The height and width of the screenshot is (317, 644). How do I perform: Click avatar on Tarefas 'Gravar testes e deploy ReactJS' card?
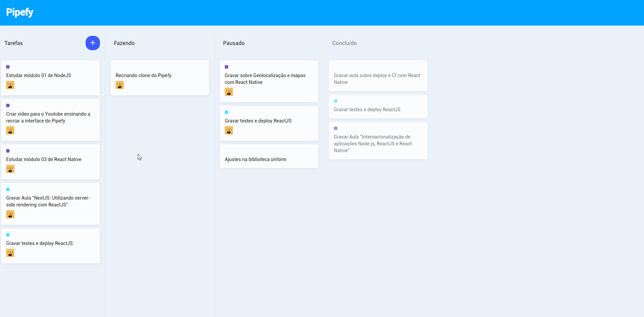[10, 253]
